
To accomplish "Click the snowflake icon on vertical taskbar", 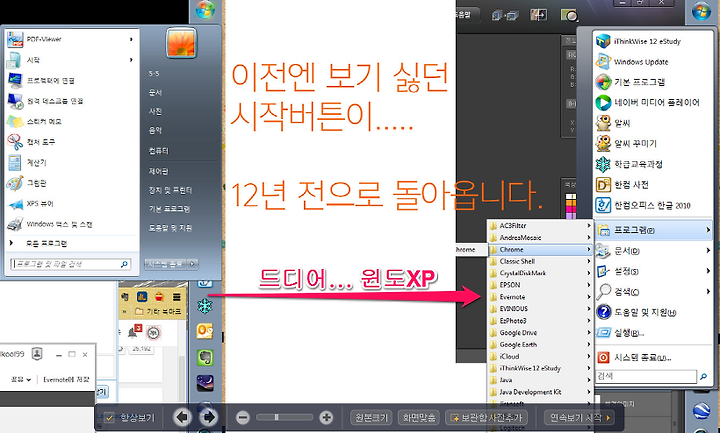I will click(x=205, y=305).
